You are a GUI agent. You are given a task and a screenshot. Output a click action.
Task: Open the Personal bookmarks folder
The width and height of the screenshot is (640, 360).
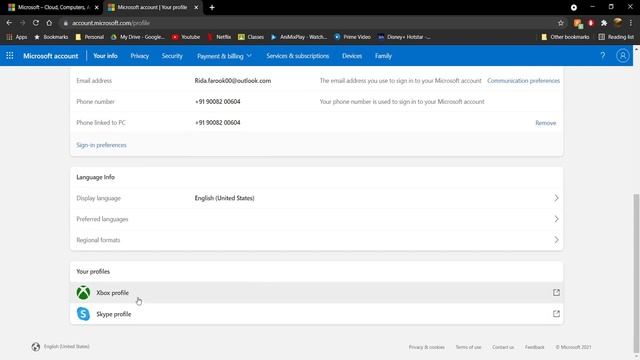[x=89, y=37]
